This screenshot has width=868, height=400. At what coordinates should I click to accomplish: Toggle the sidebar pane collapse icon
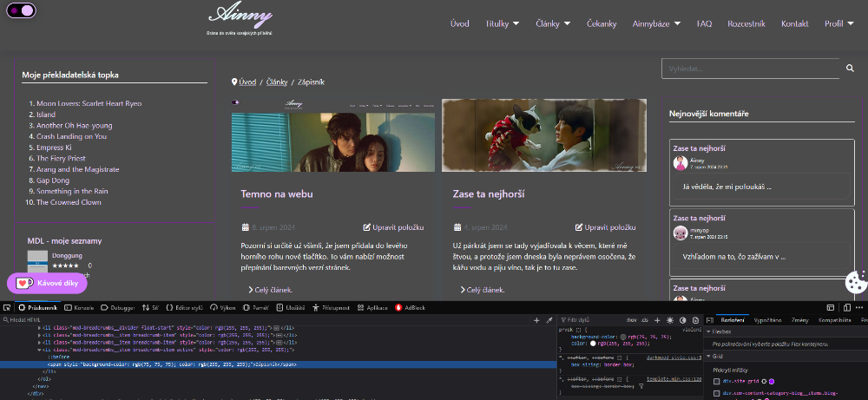click(x=710, y=320)
